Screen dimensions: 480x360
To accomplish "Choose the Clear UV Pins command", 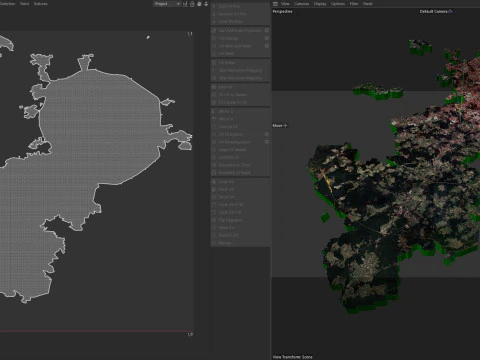I will [240, 22].
